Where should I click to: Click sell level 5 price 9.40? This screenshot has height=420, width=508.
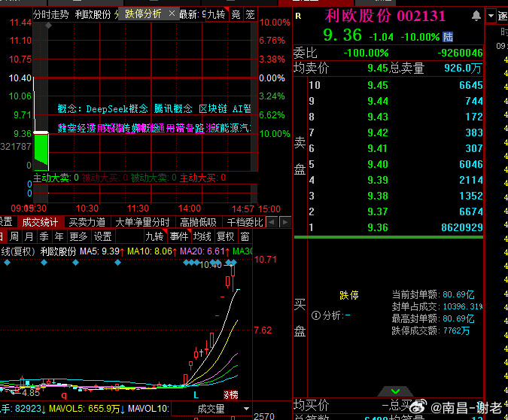coord(378,164)
